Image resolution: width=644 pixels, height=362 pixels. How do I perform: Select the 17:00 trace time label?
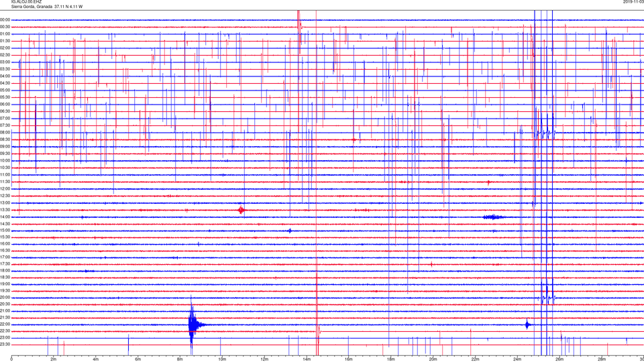click(x=5, y=257)
